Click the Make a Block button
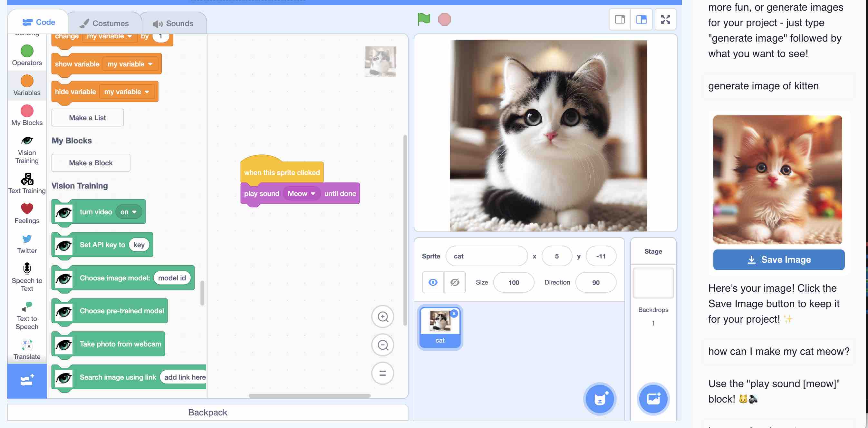Viewport: 868px width, 428px height. coord(90,162)
